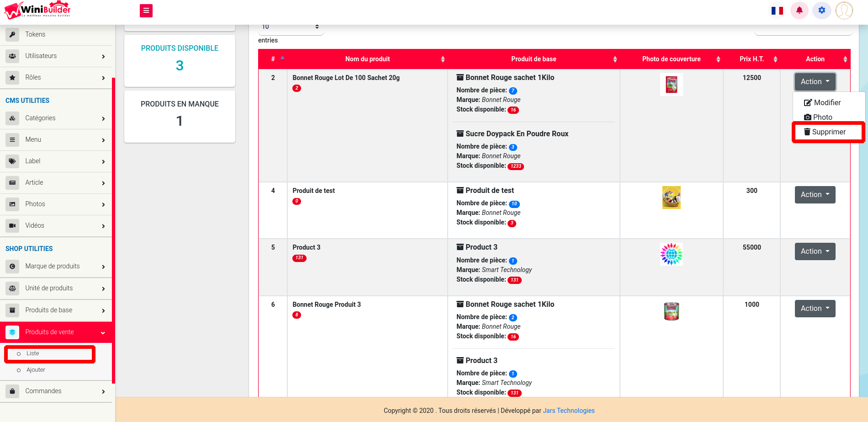Click the Menu list icon
868x422 pixels.
(x=12, y=139)
